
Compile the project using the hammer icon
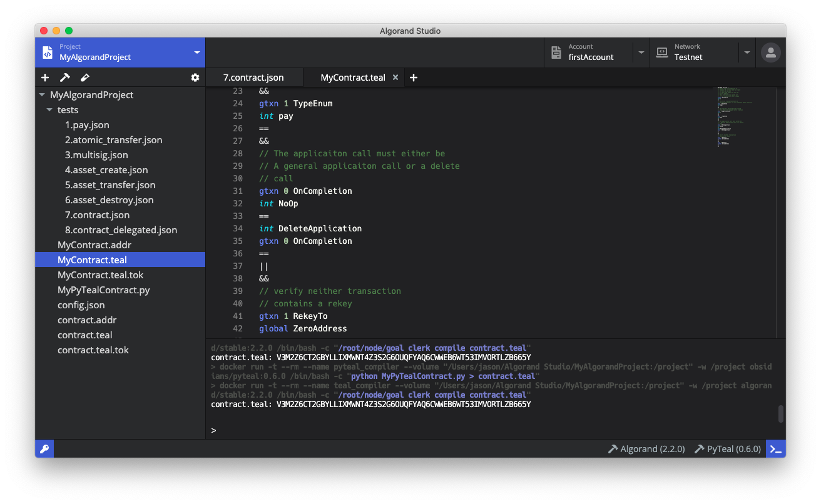point(64,77)
